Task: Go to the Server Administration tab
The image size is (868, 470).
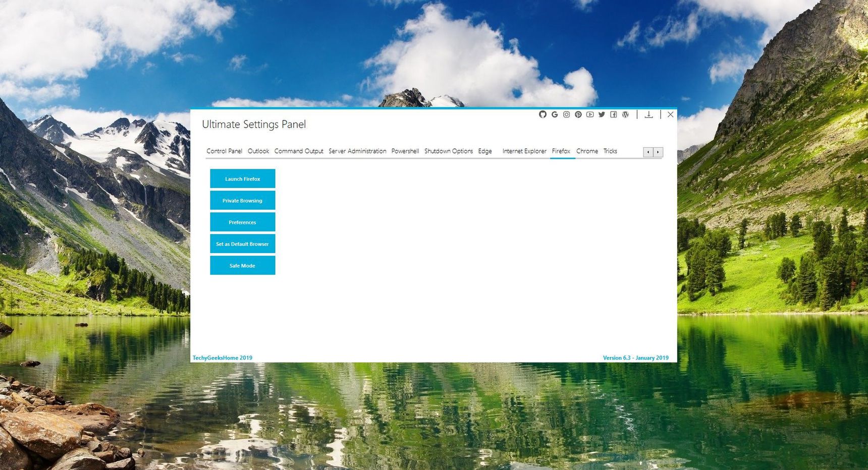Action: pos(357,151)
